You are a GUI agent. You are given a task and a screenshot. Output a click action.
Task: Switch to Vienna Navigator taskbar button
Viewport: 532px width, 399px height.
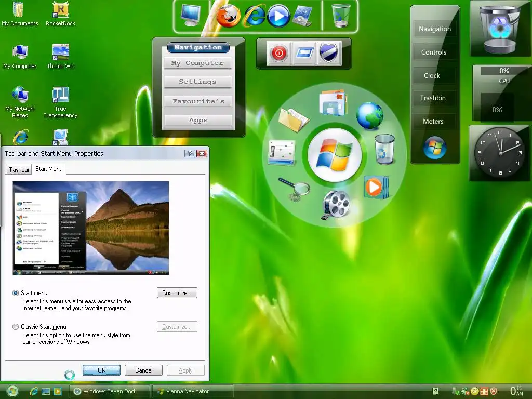click(x=193, y=391)
